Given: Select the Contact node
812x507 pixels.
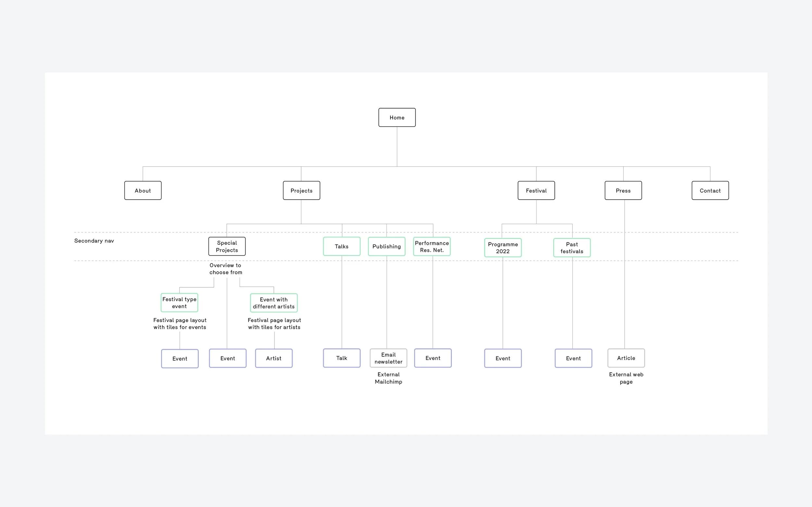Looking at the screenshot, I should [x=710, y=191].
